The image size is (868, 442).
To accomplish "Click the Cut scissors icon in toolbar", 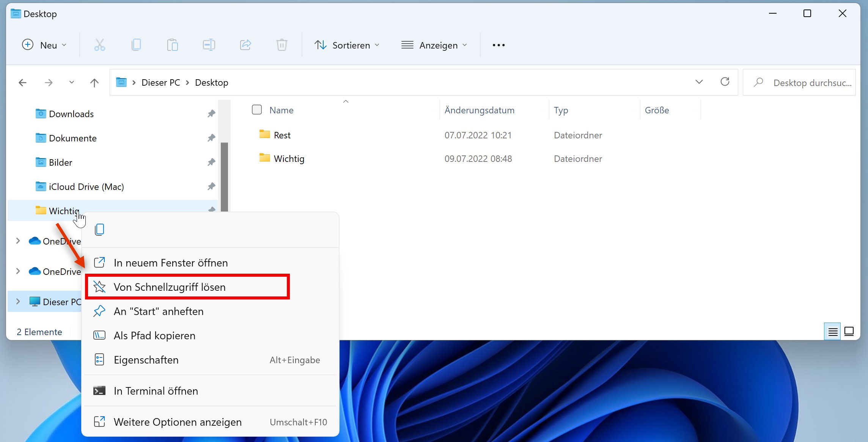I will [x=99, y=45].
